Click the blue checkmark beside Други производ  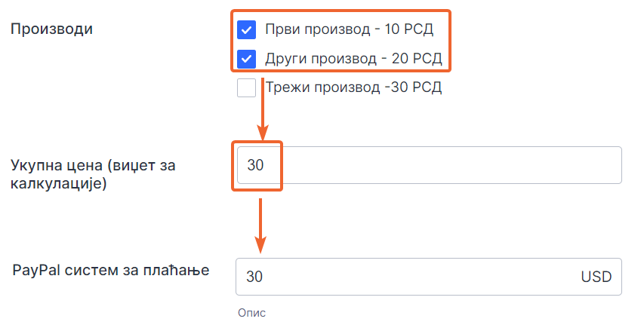(x=247, y=59)
